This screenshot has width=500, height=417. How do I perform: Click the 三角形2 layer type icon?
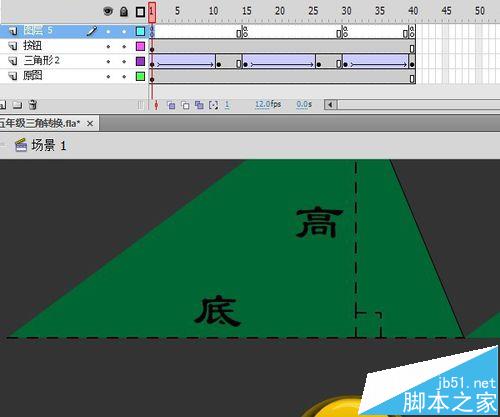[13, 61]
